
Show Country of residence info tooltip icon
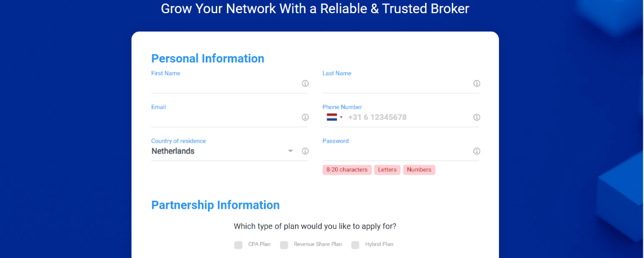coord(305,151)
